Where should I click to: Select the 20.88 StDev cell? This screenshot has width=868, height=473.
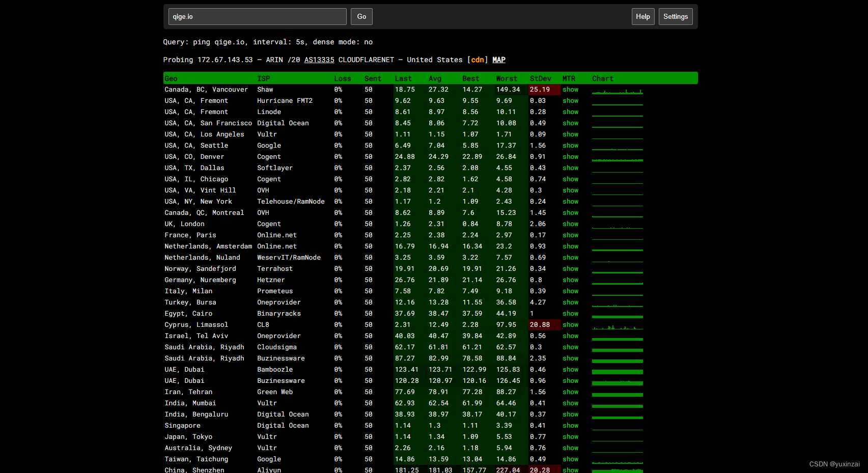(x=545, y=325)
